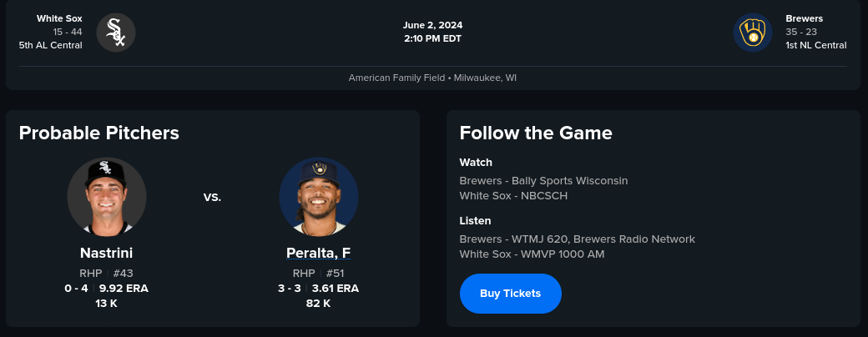Click Nastrini's 9.92 ERA stat
868x337 pixels.
point(124,289)
